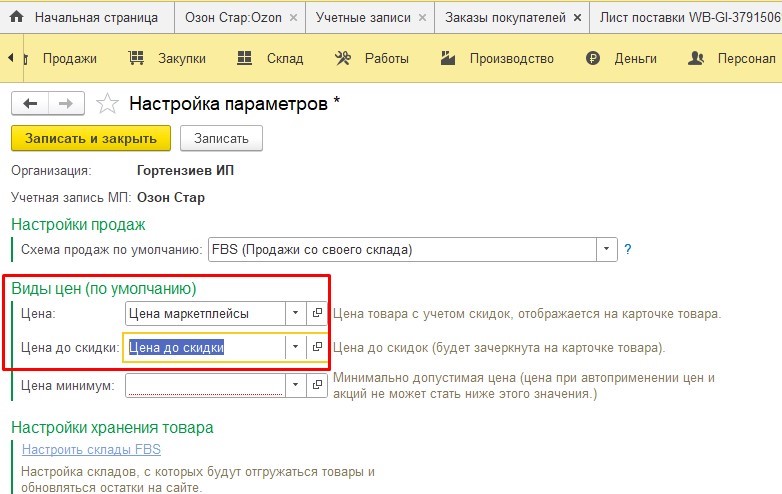Image resolution: width=782 pixels, height=494 pixels.
Task: Click the Настройки хранения товара heading
Action: (112, 427)
